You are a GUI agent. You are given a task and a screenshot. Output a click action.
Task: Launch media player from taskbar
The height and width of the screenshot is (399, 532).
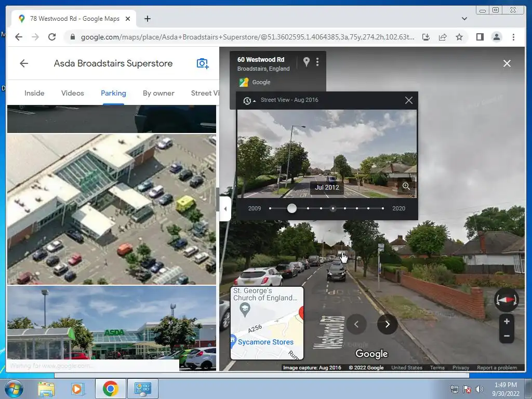pyautogui.click(x=77, y=389)
